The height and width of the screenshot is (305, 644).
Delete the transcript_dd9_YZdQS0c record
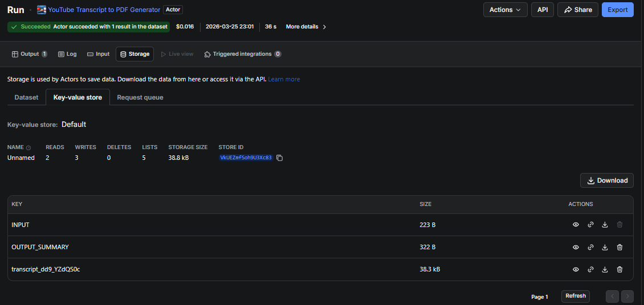coord(619,269)
